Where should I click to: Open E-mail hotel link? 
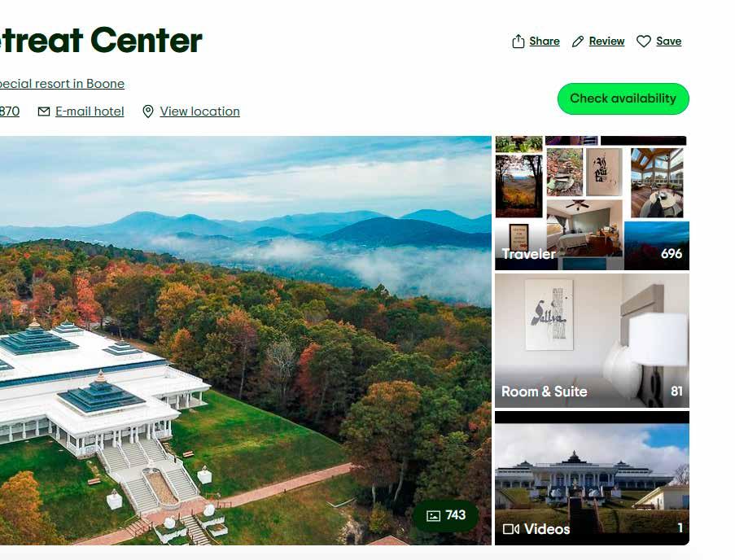[x=90, y=112]
